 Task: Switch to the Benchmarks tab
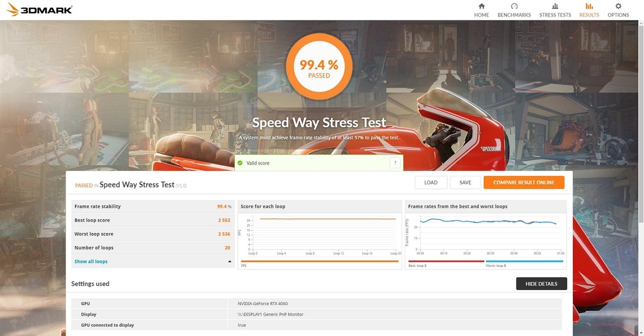coord(514,10)
